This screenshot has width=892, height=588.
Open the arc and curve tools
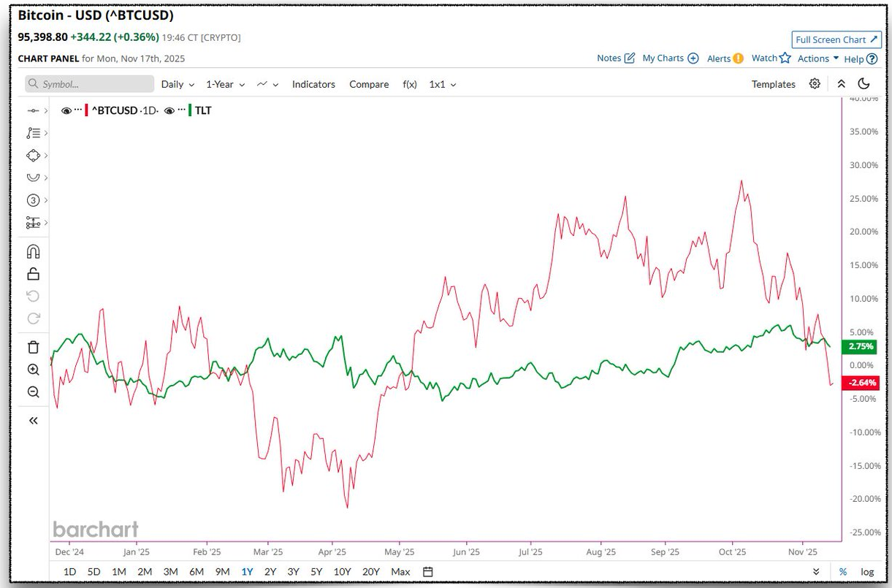[33, 177]
